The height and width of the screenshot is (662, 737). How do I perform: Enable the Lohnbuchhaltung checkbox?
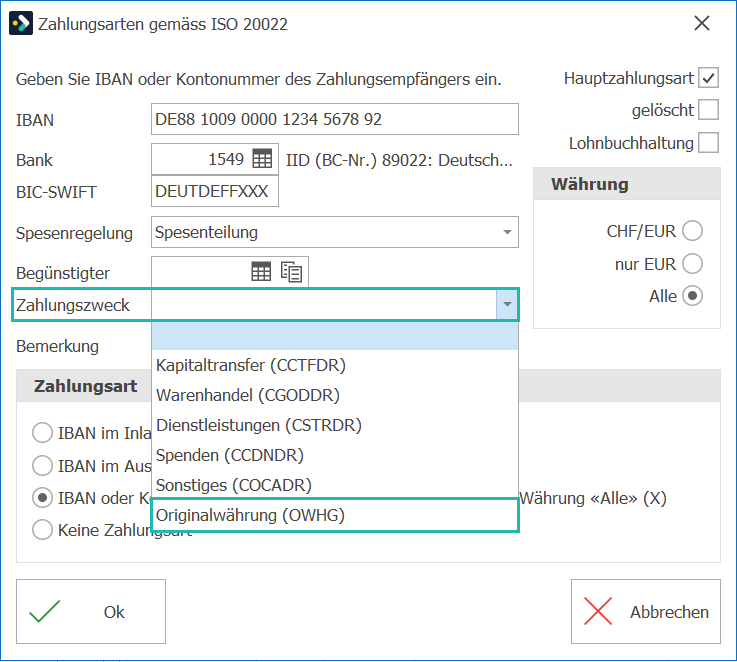pos(708,142)
